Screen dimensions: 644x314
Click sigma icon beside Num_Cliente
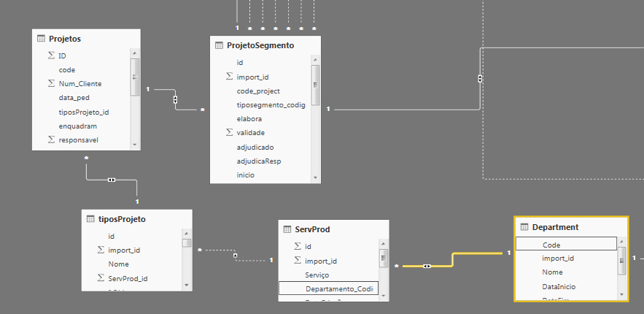[51, 83]
